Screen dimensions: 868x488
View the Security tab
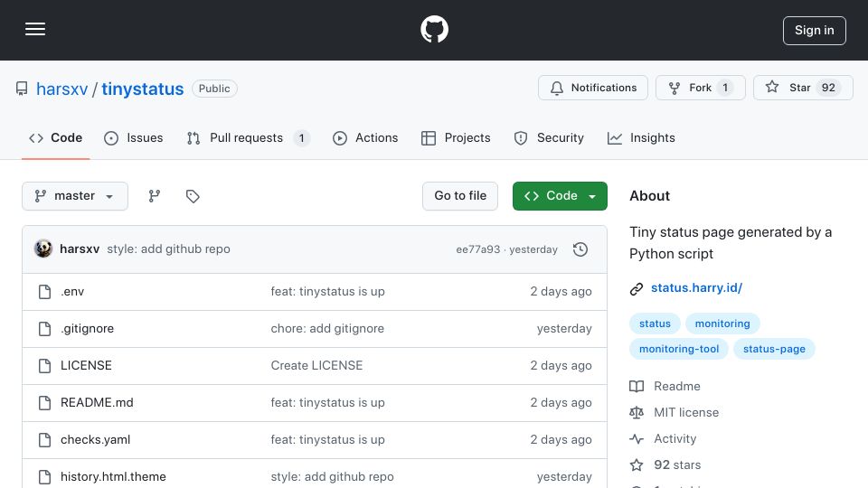coord(549,137)
